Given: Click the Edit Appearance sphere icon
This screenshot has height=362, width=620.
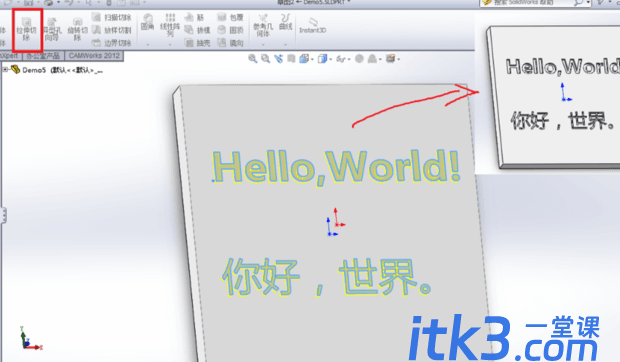Looking at the screenshot, I should [359, 59].
